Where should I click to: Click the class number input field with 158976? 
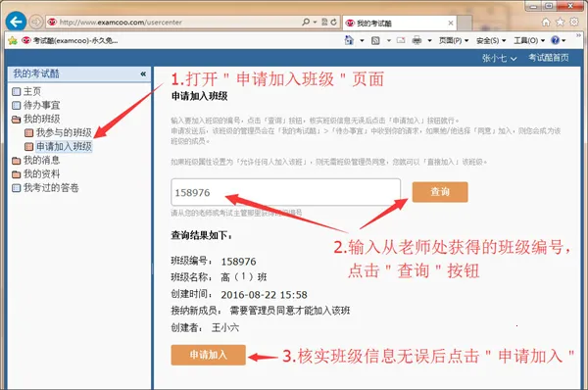click(286, 192)
